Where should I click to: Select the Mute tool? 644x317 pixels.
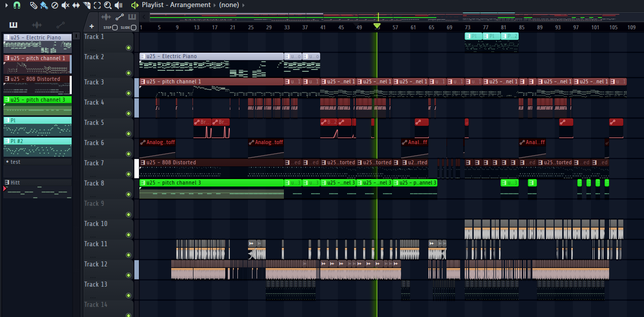click(x=65, y=5)
